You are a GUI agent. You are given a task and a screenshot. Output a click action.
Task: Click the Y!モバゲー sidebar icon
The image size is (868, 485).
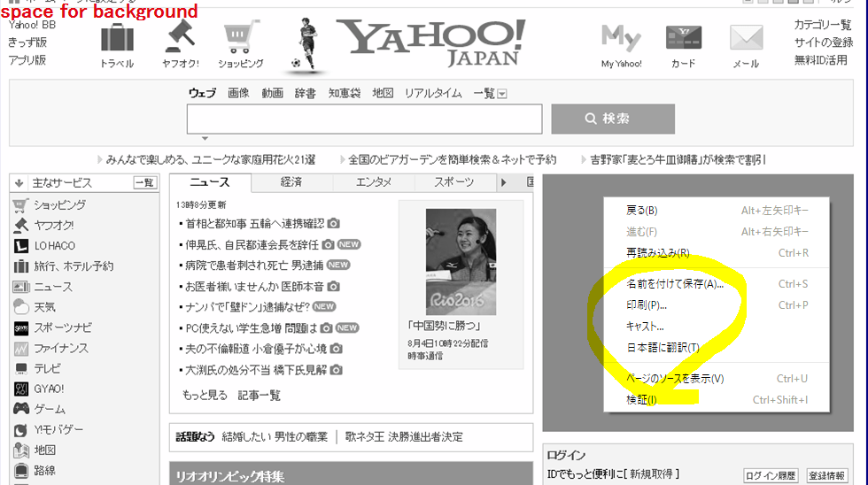[21, 430]
